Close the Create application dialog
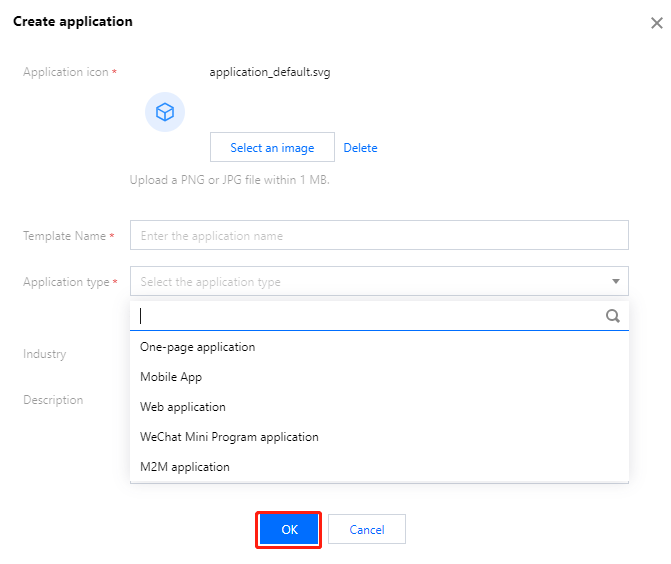 [656, 23]
